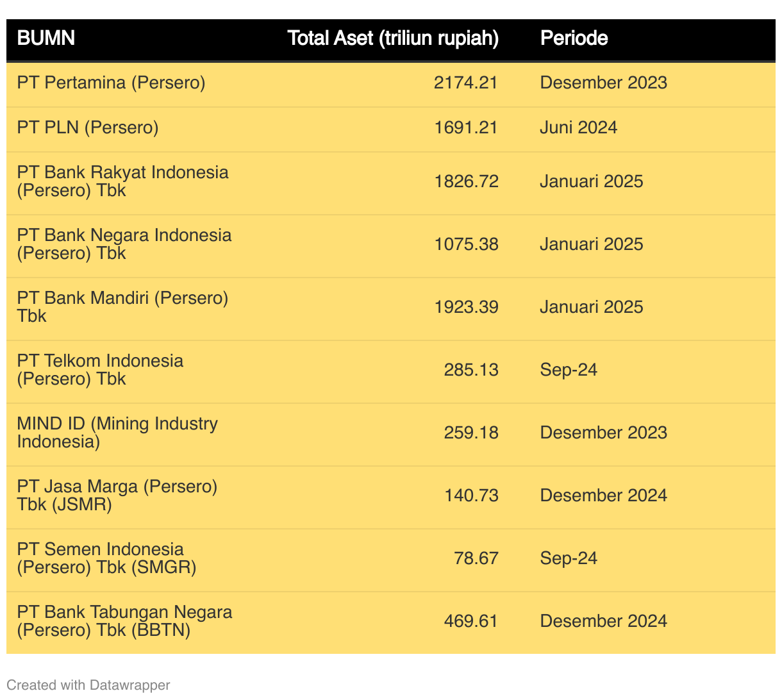This screenshot has height=700, width=782.
Task: Click the Juni 2024 period cell
Action: (579, 128)
